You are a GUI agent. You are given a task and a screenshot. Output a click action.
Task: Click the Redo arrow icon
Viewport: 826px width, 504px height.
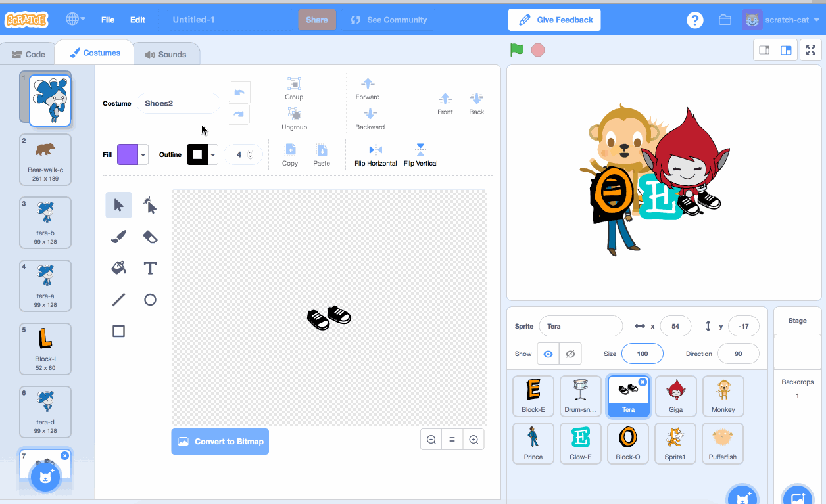[x=239, y=114]
